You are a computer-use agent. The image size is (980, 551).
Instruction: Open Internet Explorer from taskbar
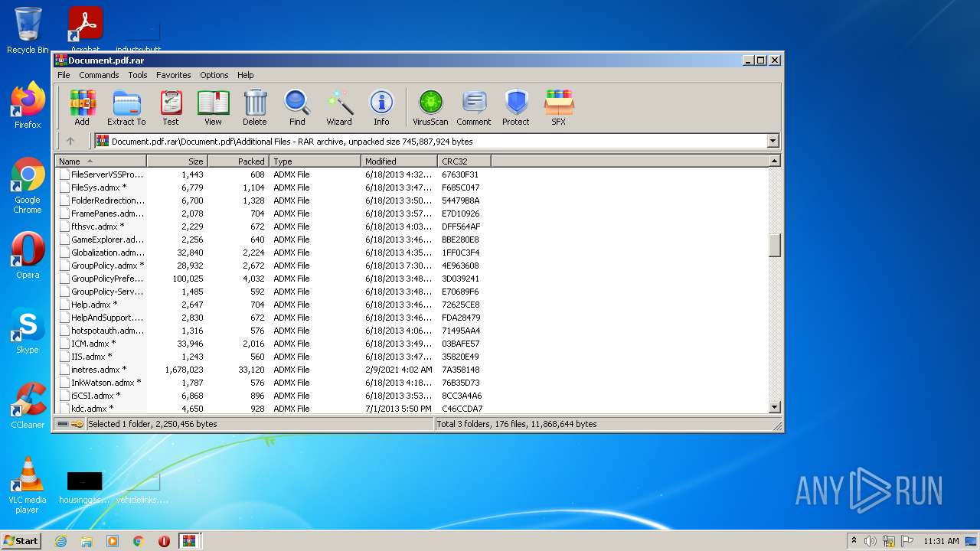pos(61,541)
